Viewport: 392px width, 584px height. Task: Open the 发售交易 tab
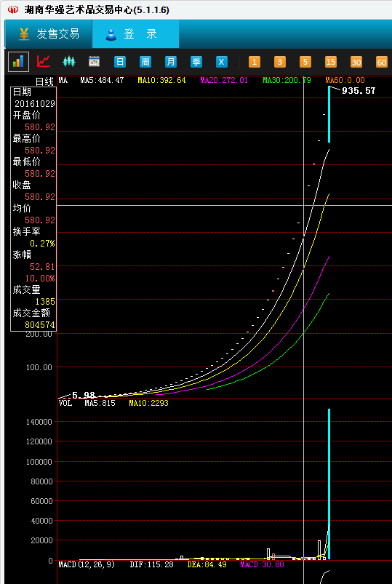[x=49, y=34]
